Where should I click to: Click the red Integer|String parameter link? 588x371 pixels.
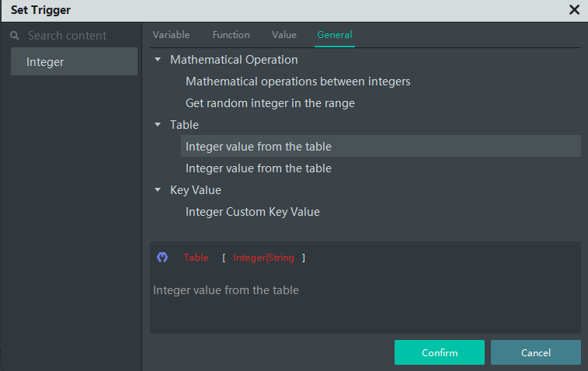tap(263, 258)
